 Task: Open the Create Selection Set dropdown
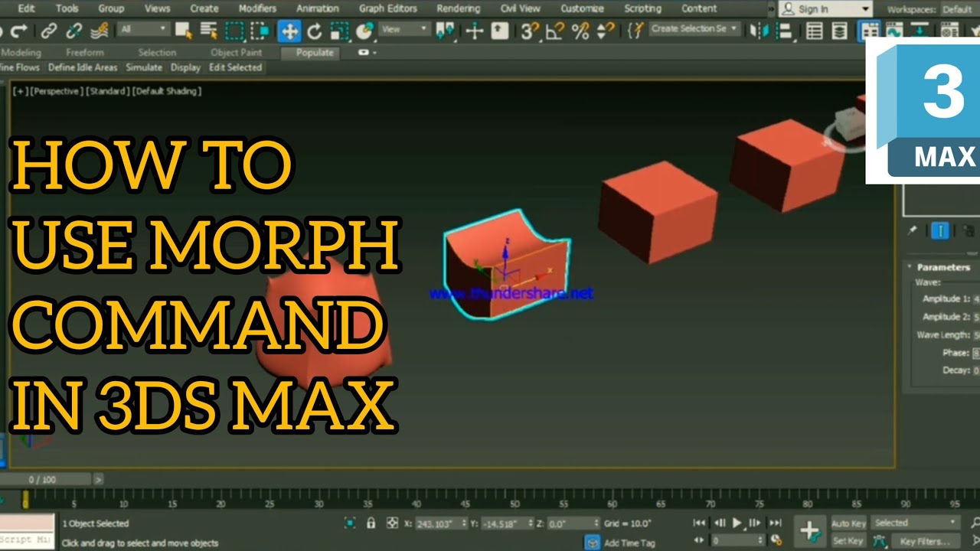(694, 29)
